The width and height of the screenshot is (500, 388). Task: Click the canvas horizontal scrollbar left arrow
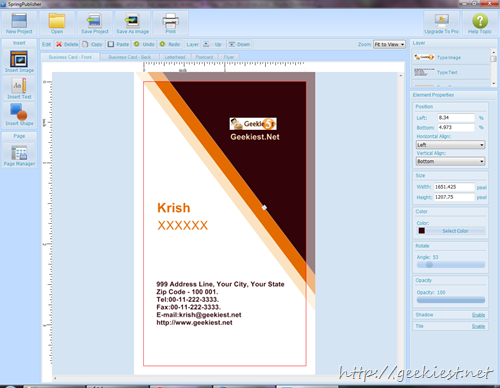pyautogui.click(x=55, y=378)
